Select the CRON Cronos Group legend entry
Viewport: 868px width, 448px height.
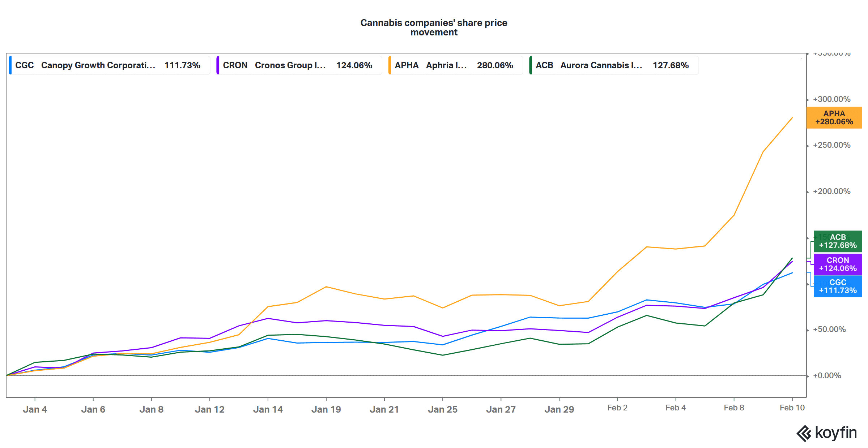299,65
